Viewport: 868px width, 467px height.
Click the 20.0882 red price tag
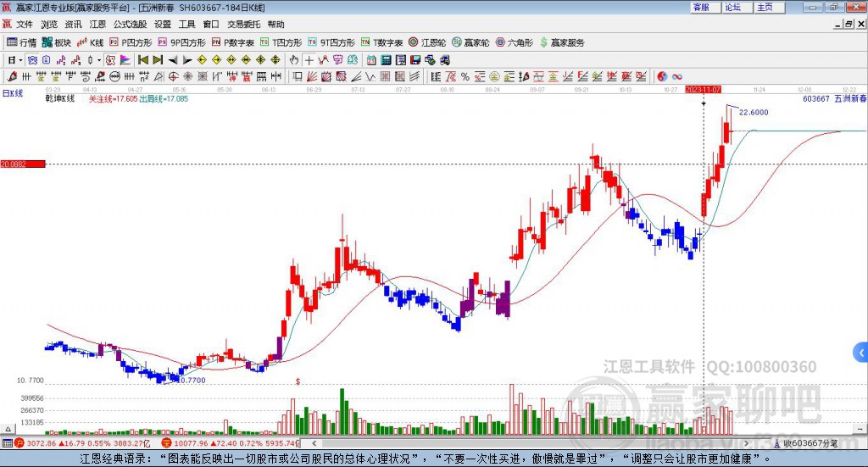coord(23,164)
